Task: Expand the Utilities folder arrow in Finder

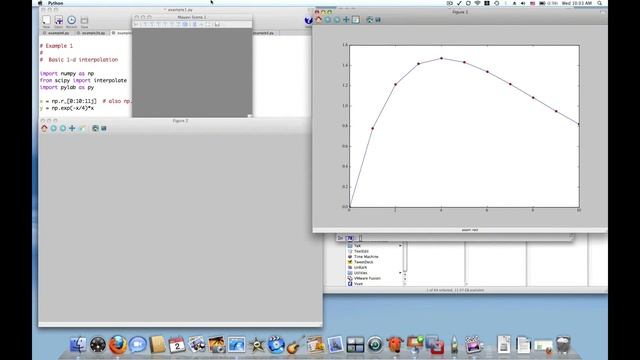Action: pos(400,273)
